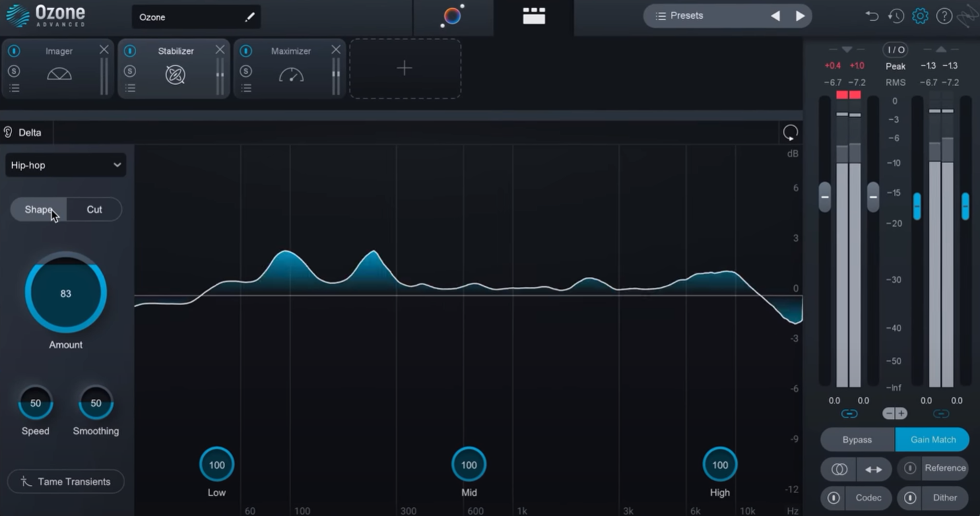Toggle the Stabilizer module power button
The width and height of the screenshot is (980, 516).
pyautogui.click(x=130, y=51)
